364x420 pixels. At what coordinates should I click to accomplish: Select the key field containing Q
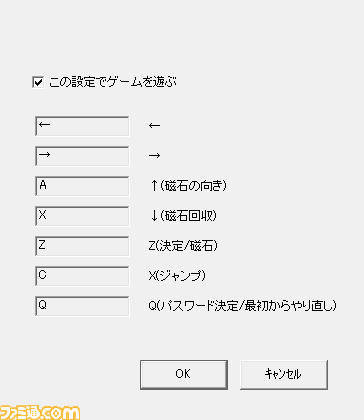pos(82,306)
